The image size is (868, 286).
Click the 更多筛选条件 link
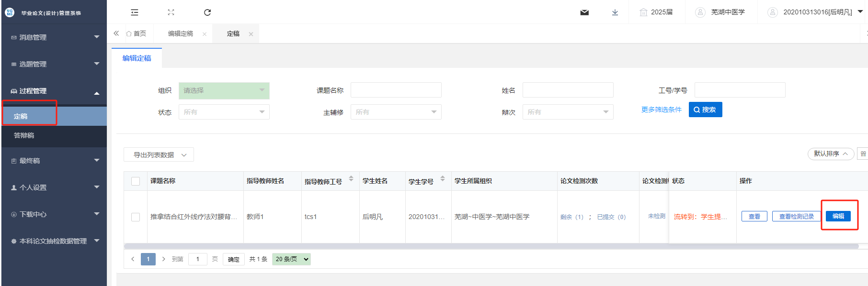point(661,110)
